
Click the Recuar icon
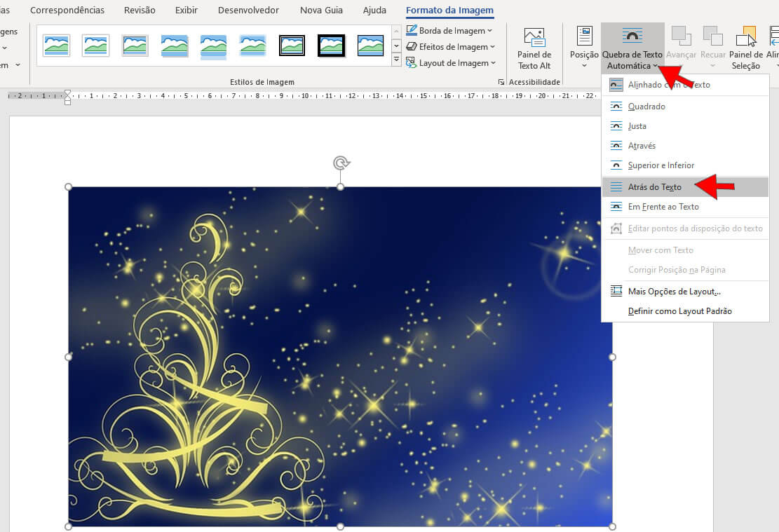[712, 36]
